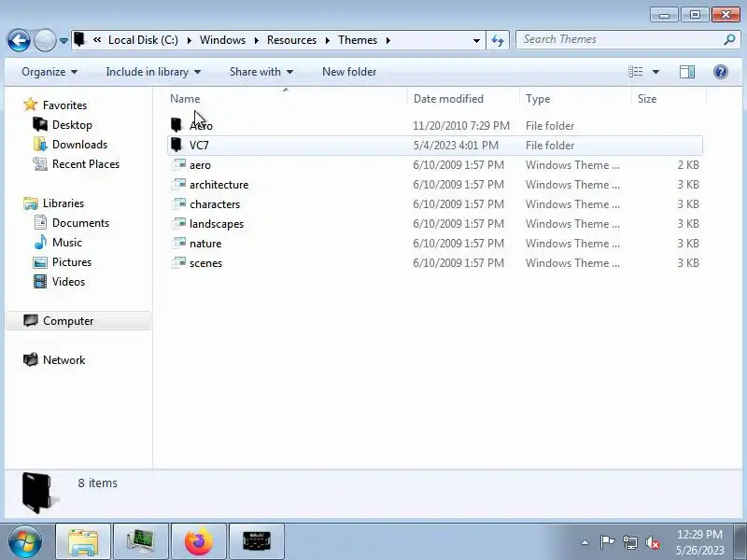The width and height of the screenshot is (747, 560).
Task: Expand the view options dropdown arrow
Action: tap(655, 72)
